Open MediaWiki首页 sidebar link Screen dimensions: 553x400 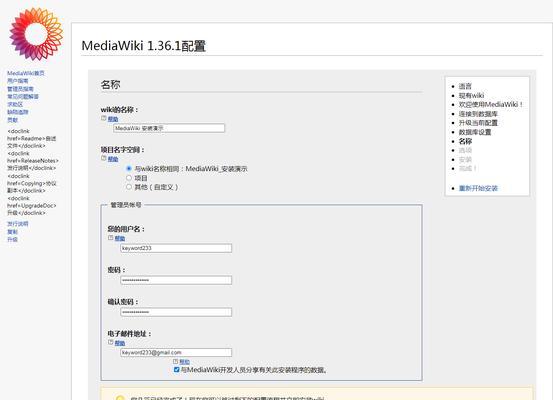26,73
